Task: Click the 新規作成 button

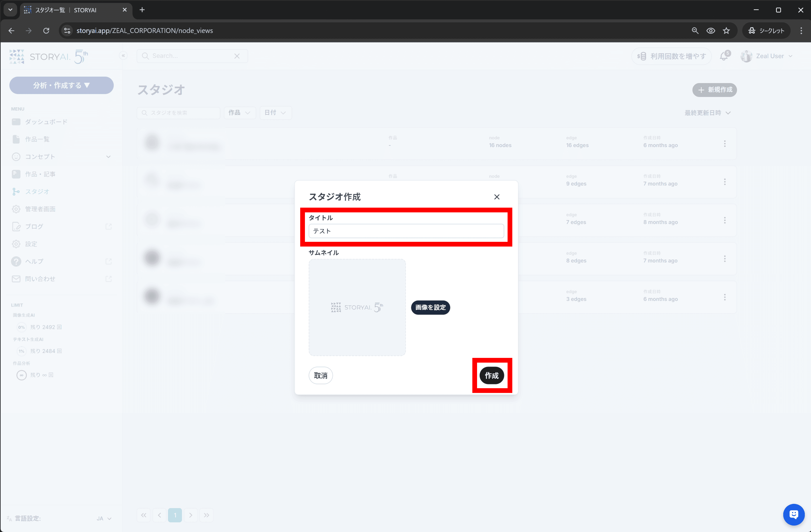Action: [714, 90]
